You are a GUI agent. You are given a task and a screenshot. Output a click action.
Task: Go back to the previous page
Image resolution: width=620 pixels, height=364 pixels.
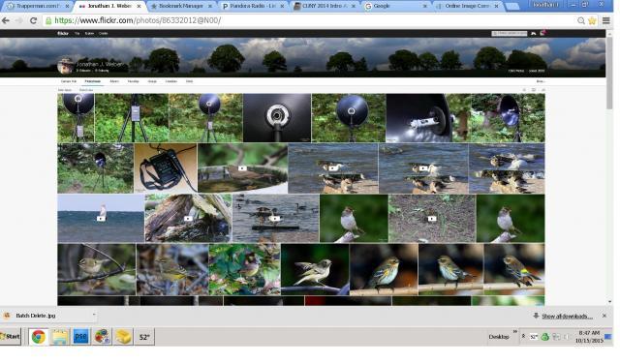pyautogui.click(x=6, y=20)
